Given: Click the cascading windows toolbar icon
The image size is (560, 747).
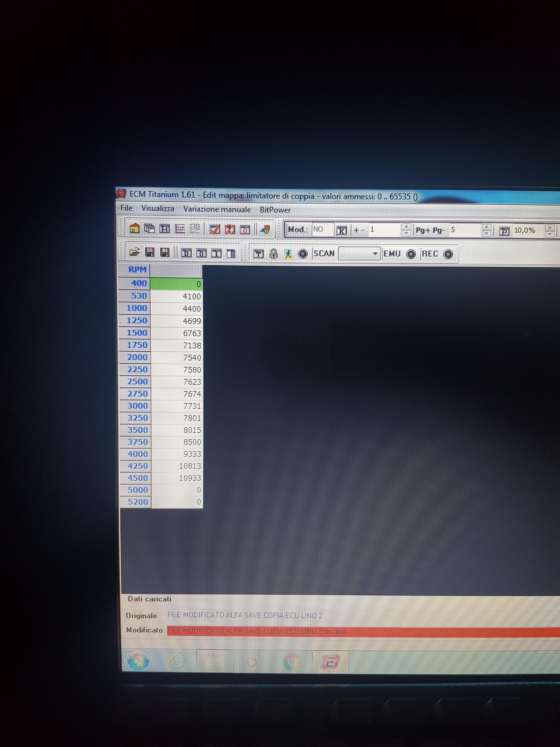Looking at the screenshot, I should (x=149, y=229).
